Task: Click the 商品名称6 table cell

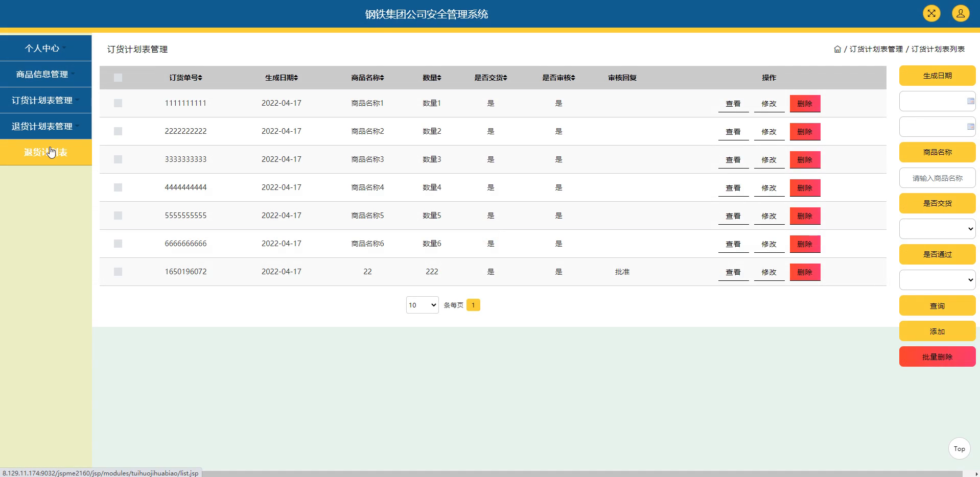Action: tap(367, 244)
